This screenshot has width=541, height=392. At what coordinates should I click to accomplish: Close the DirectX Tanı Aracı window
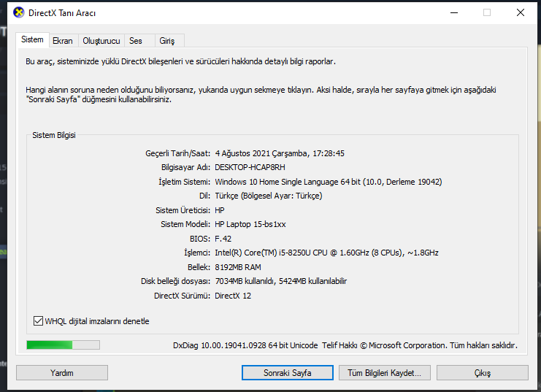coord(521,12)
